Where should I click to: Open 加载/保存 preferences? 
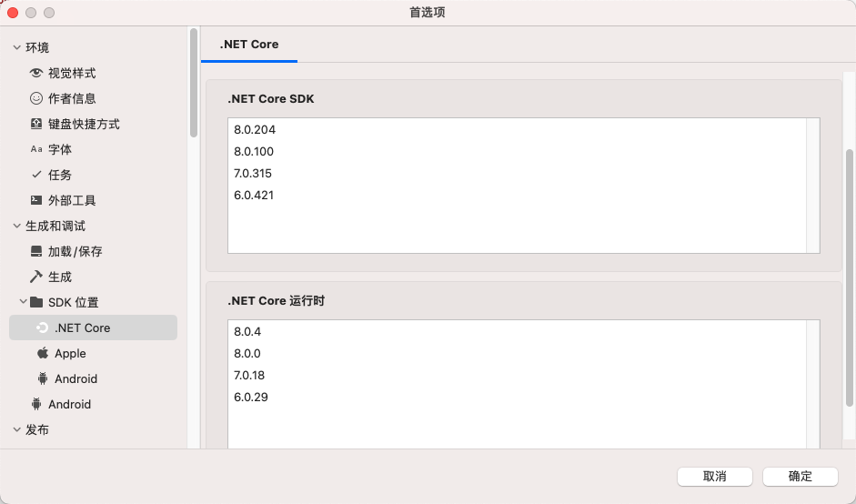coord(75,251)
